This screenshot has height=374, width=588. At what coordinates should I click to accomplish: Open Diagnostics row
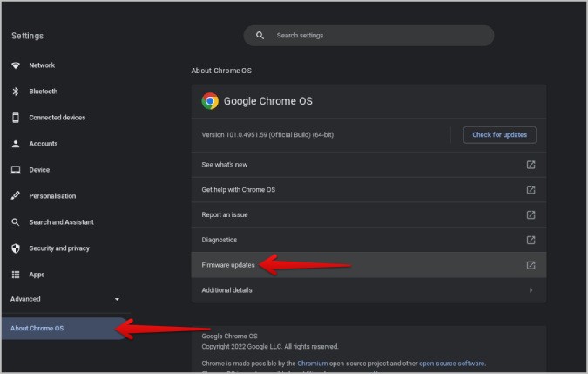click(x=368, y=240)
